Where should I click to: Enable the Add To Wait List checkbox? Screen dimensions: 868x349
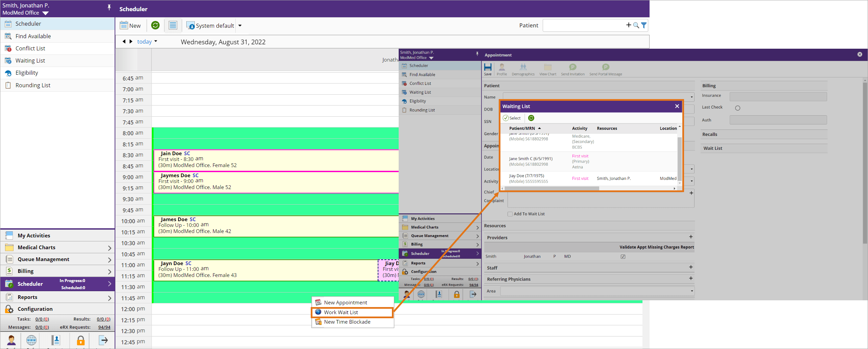[x=510, y=214]
